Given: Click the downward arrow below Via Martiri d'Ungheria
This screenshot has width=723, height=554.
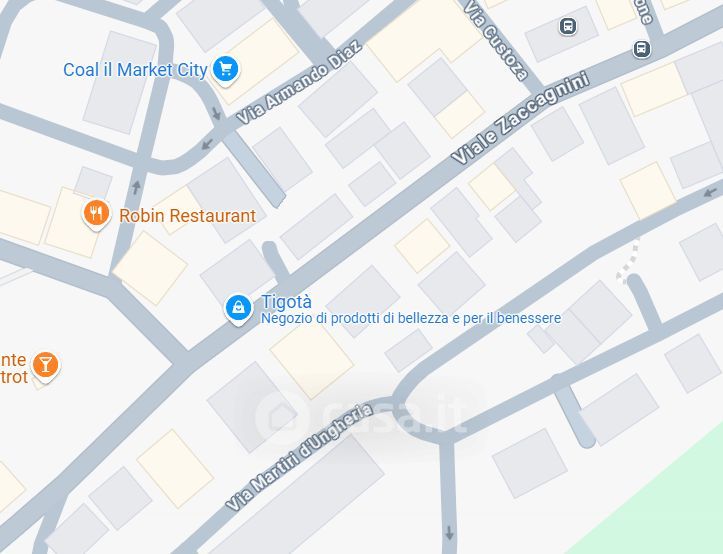Looking at the screenshot, I should [449, 533].
